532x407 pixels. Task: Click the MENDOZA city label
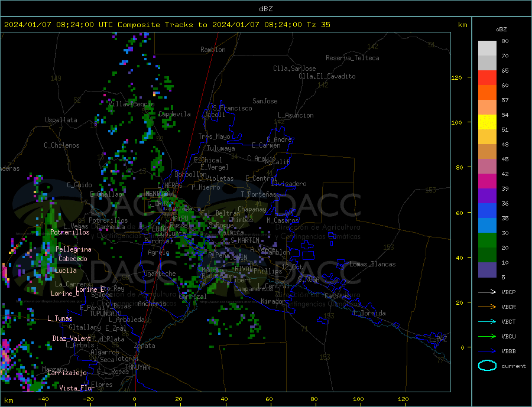point(157,194)
